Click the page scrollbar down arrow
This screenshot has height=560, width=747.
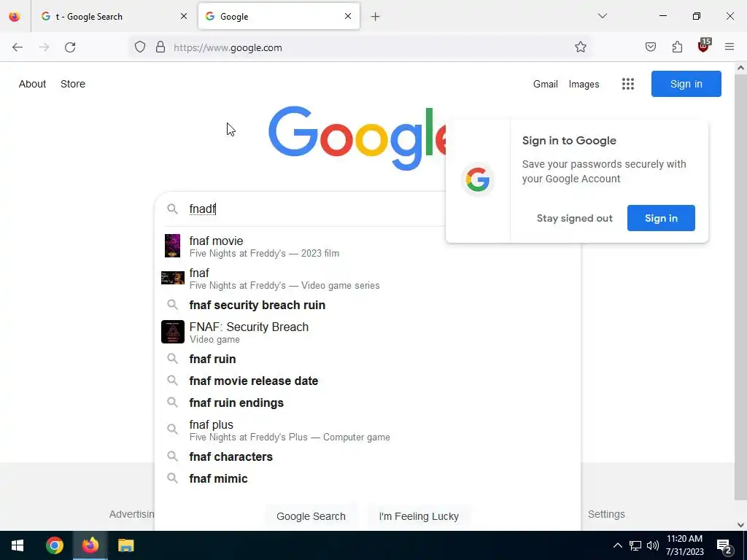click(740, 525)
